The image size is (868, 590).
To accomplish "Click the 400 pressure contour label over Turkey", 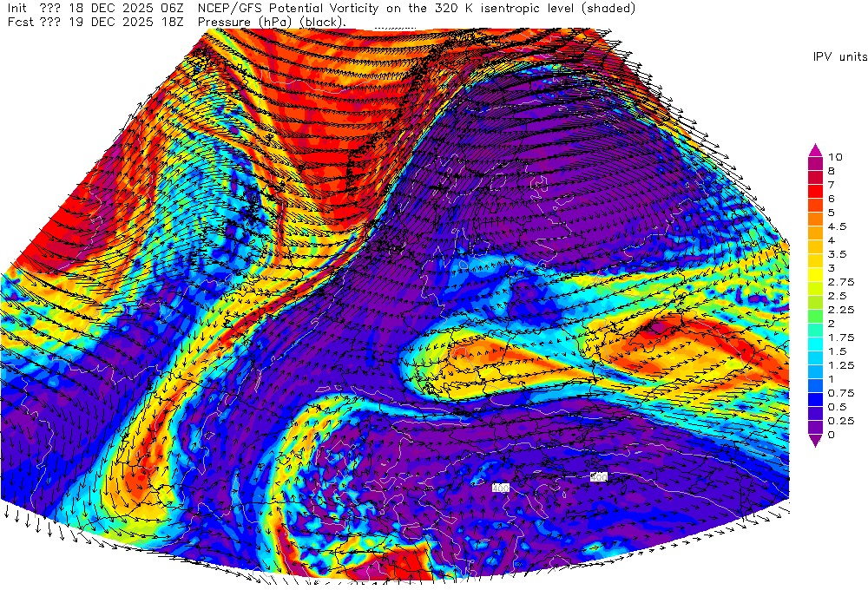I will 500,488.
